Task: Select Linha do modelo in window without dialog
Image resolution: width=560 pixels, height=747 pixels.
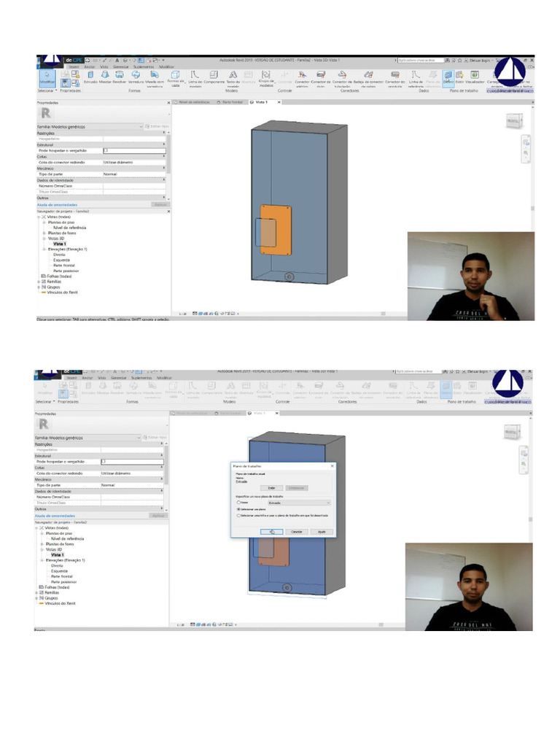Action: pos(195,79)
